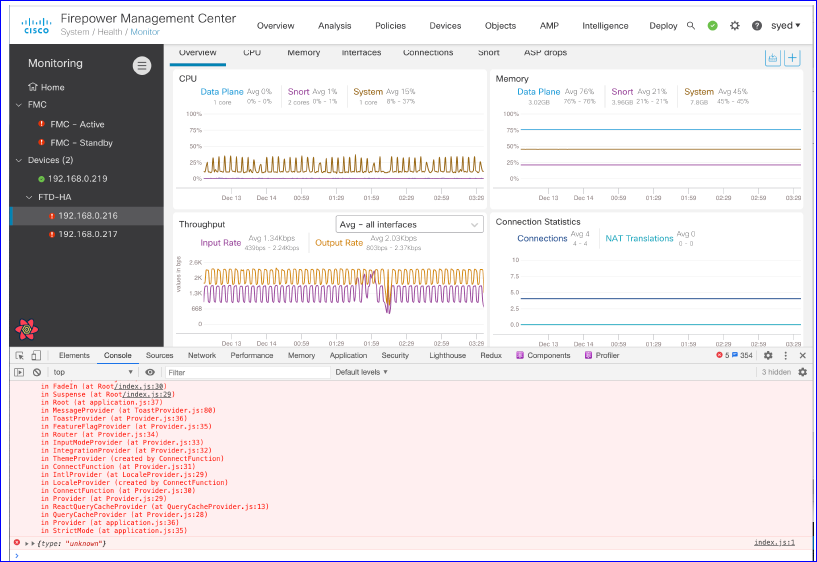This screenshot has width=817, height=562.
Task: Click the Cisco logo
Action: pyautogui.click(x=36, y=26)
